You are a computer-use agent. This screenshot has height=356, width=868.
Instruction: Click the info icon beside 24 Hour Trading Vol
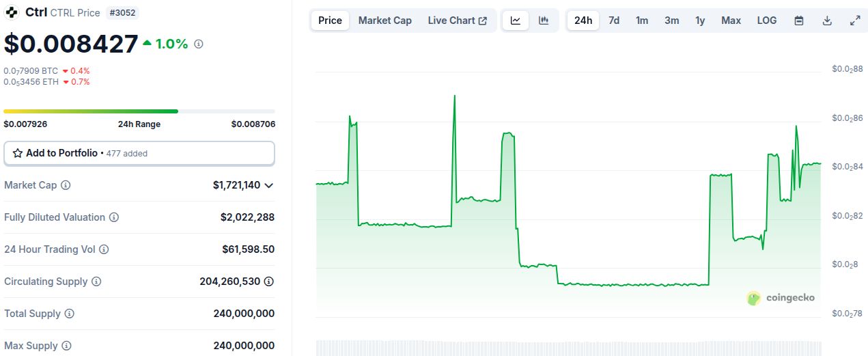(104, 249)
